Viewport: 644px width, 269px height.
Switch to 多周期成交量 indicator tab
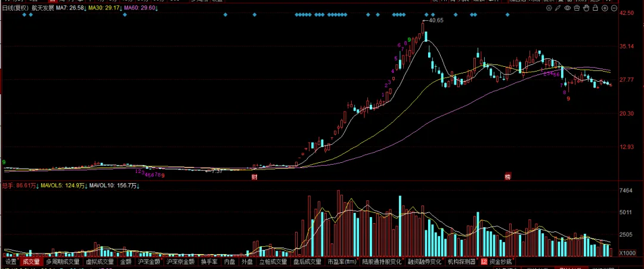pos(63,262)
